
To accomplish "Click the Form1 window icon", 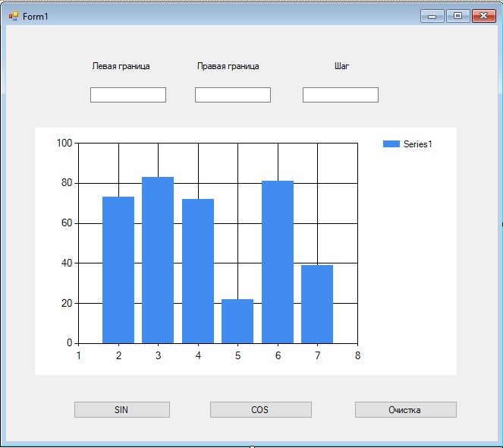I will tap(13, 16).
